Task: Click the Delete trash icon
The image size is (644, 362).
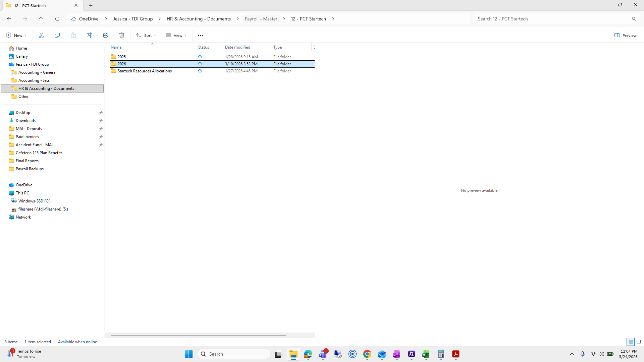Action: pos(121,35)
